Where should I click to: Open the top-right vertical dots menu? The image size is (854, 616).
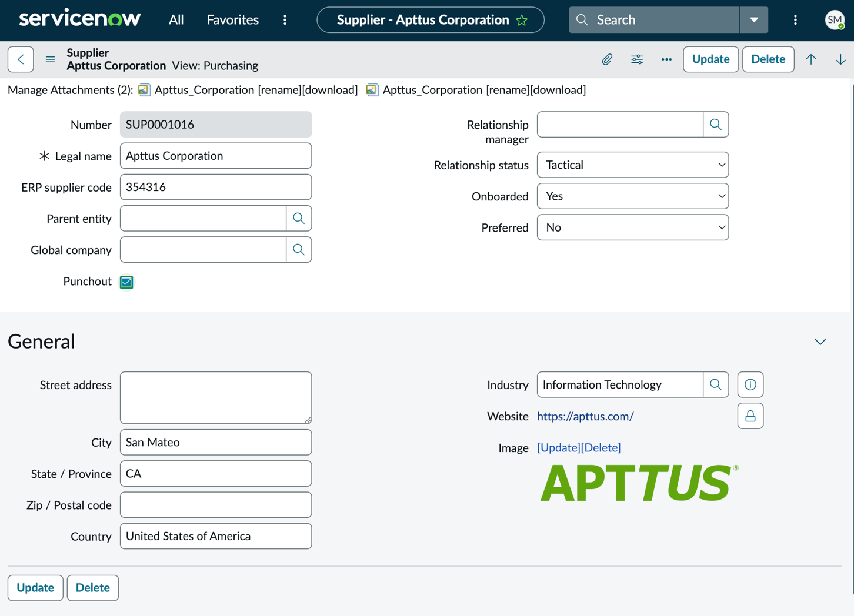pos(795,20)
